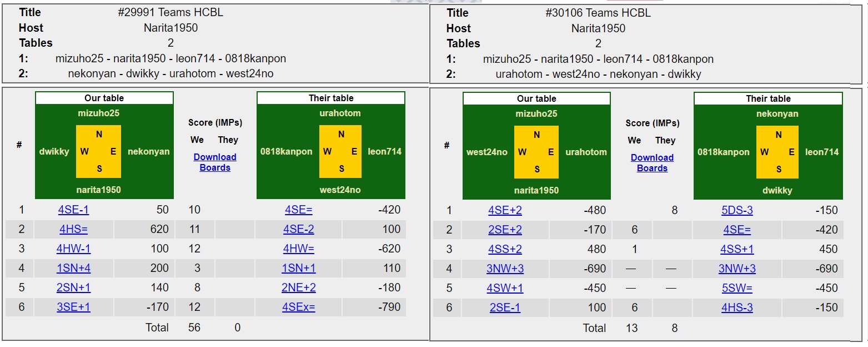
Task: Download Boards for match #29991
Action: (215, 162)
